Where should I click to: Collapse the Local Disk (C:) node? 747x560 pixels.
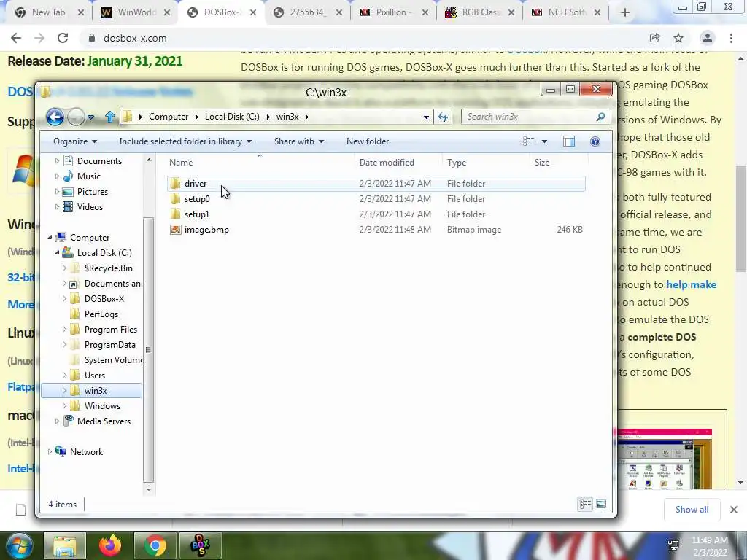tap(57, 253)
